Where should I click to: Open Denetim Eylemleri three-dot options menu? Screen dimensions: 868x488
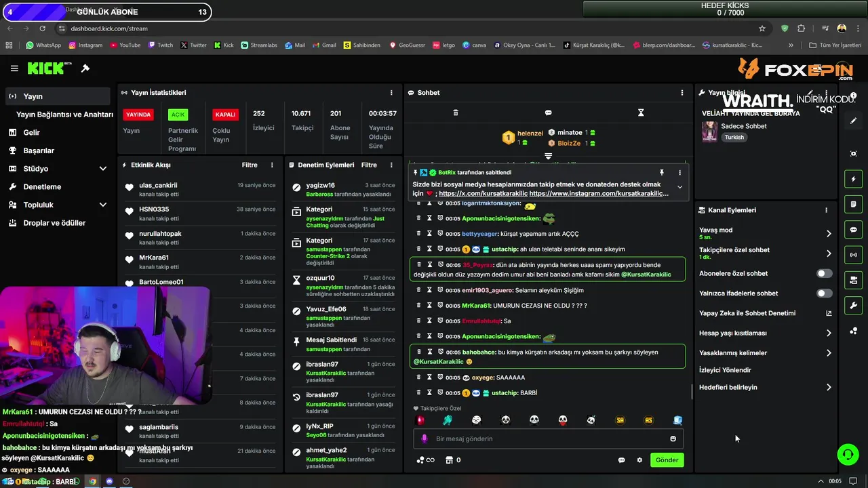391,165
